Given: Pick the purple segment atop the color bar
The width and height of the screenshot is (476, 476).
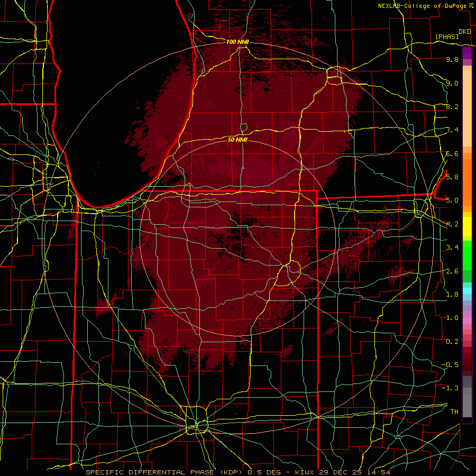Looking at the screenshot, I should [467, 53].
